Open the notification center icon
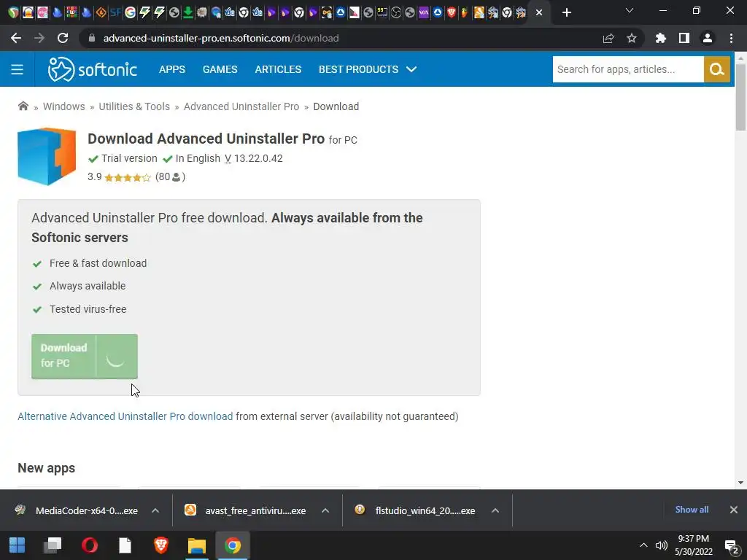 (732, 546)
